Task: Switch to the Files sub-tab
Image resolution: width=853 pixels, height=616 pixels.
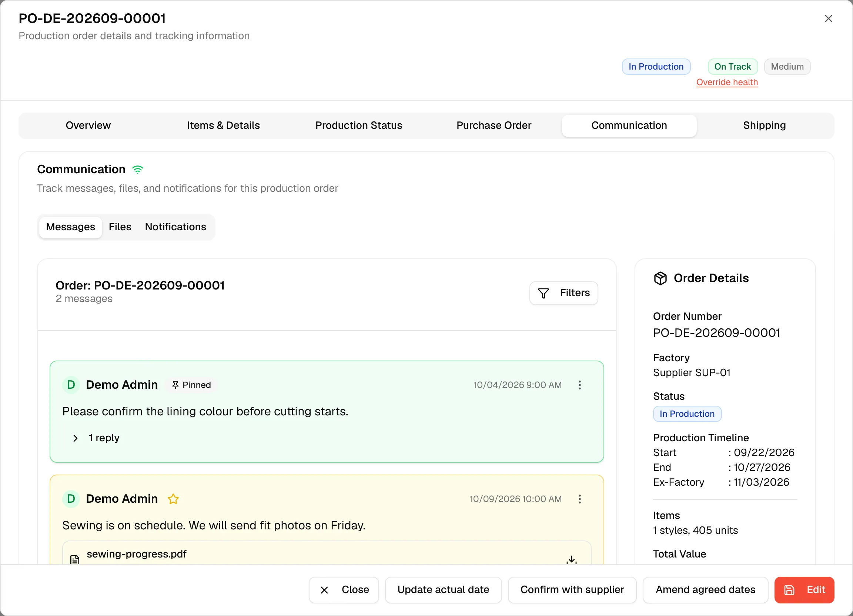Action: (x=120, y=227)
